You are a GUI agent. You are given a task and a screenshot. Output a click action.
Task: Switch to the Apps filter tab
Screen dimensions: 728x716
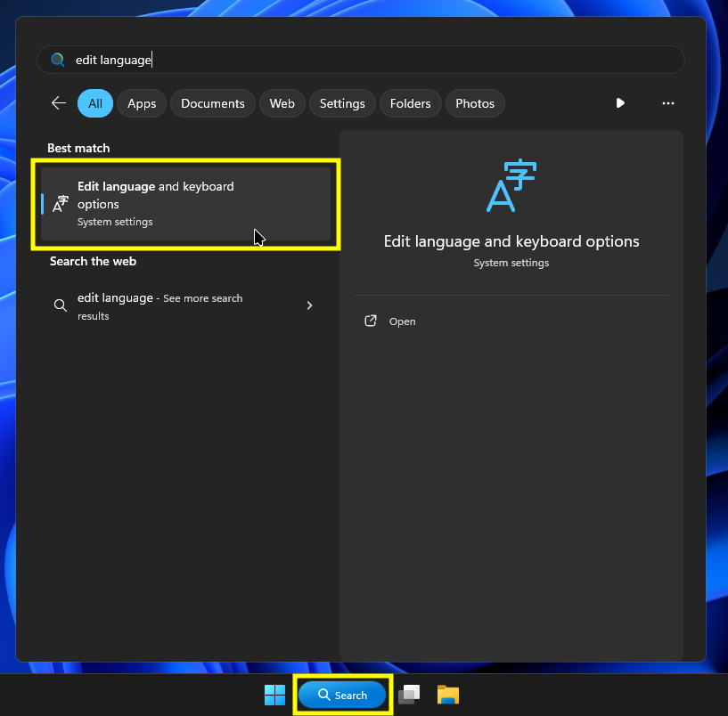pos(142,103)
